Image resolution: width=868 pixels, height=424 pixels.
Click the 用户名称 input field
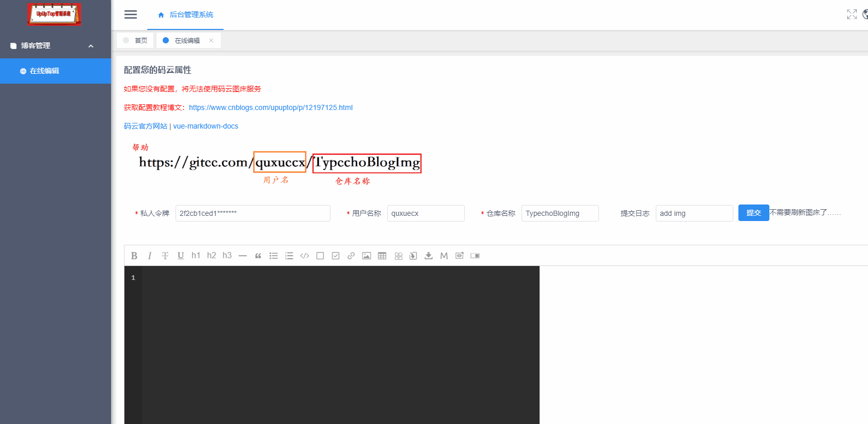(426, 213)
